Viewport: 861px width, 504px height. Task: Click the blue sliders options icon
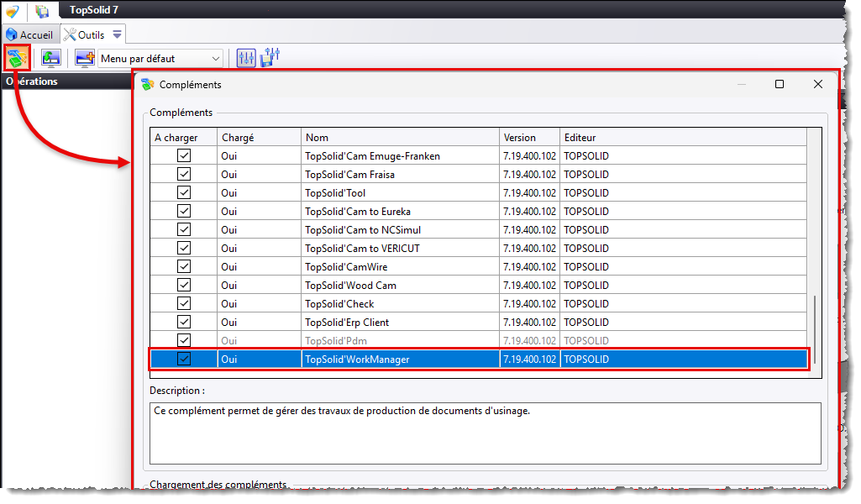tap(246, 58)
